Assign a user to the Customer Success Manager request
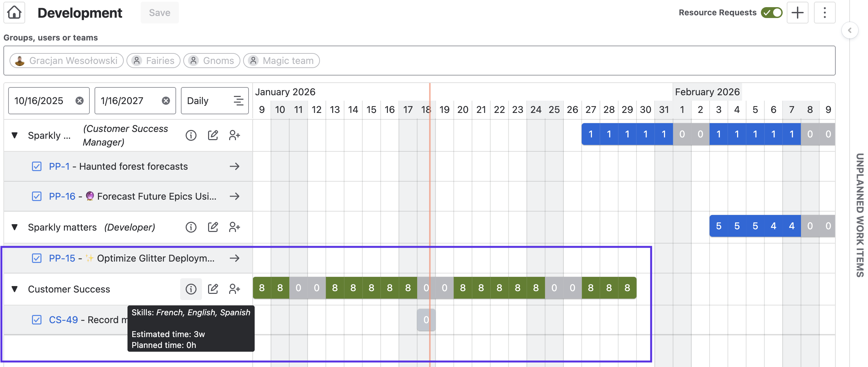The width and height of the screenshot is (868, 367). [234, 135]
